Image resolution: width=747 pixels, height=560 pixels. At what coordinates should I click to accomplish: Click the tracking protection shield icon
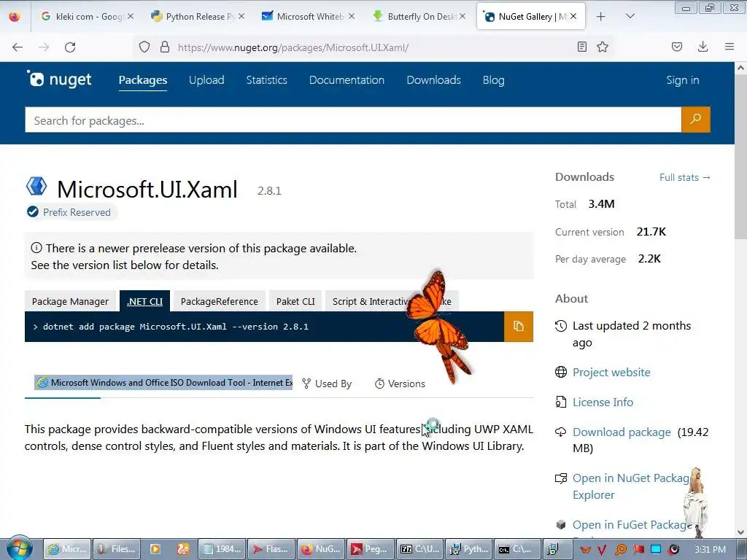point(144,47)
